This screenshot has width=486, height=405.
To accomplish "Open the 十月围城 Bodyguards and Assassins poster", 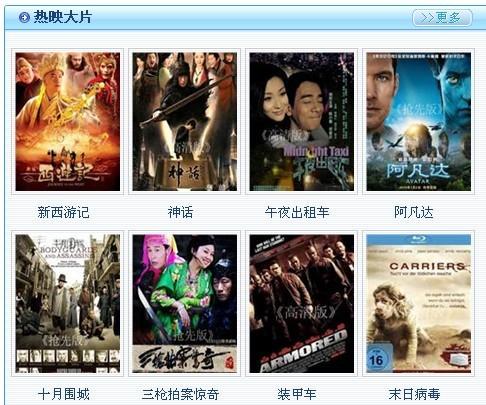I will (68, 304).
